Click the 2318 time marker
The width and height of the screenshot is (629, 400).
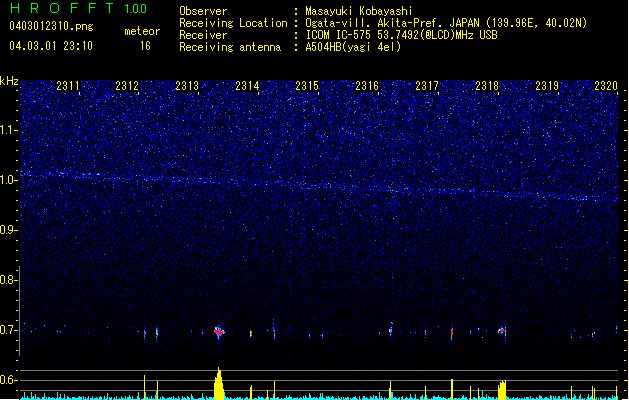pyautogui.click(x=487, y=86)
